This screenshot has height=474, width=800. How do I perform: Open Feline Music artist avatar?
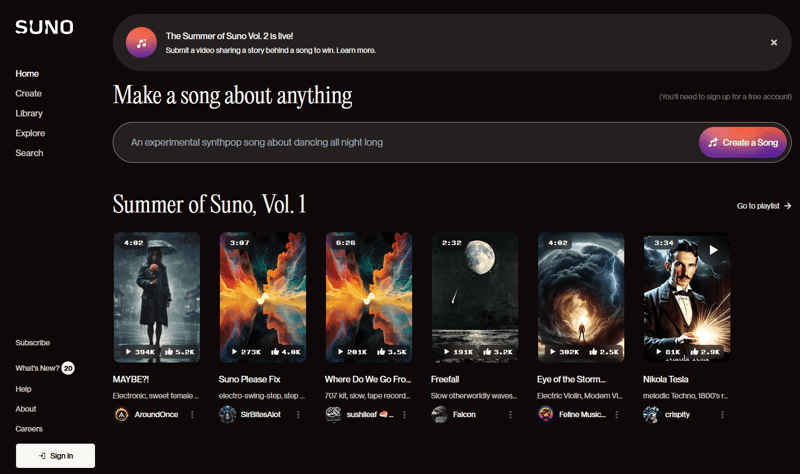tap(546, 414)
